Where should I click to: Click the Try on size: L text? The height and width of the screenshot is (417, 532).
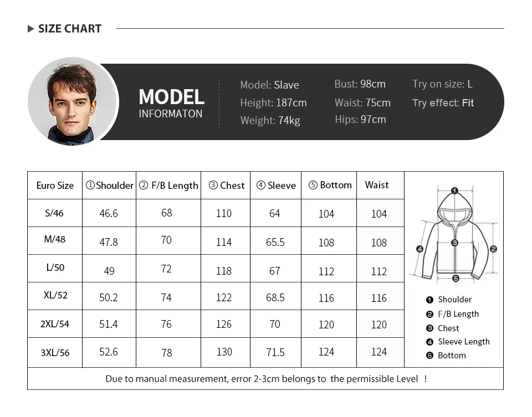point(442,84)
